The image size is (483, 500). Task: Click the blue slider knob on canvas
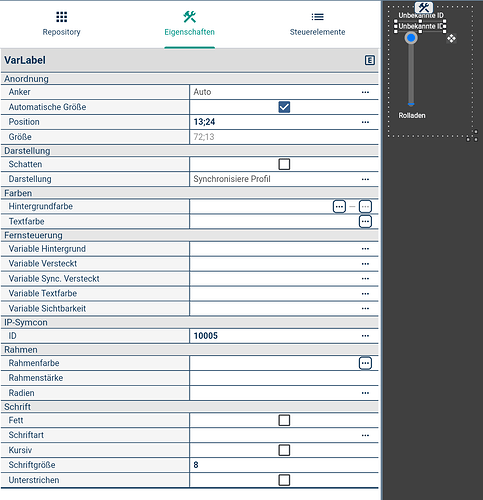pos(411,38)
